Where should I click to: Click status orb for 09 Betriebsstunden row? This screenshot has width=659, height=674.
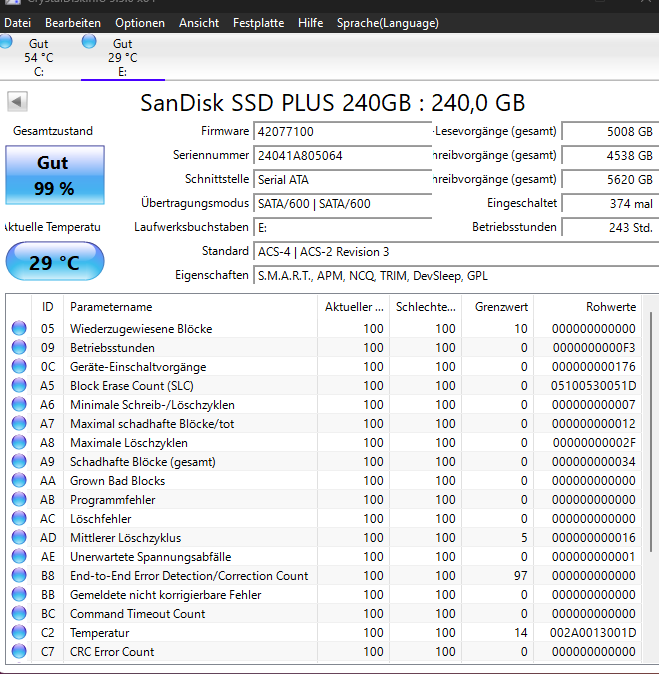pos(19,347)
